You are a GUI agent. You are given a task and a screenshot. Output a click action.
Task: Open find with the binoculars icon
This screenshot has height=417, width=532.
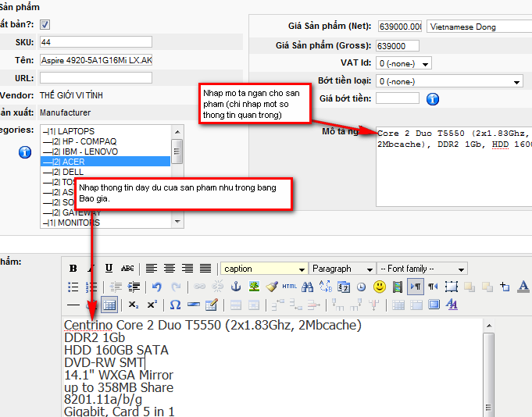coord(307,287)
